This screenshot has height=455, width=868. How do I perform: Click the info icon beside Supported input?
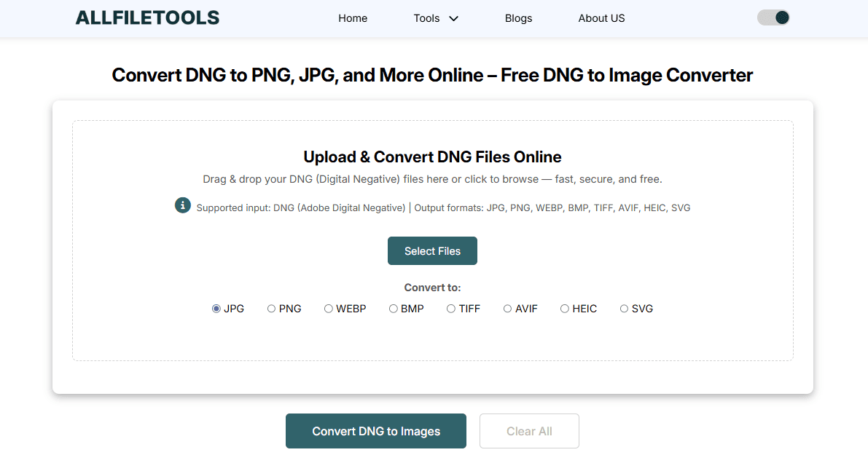pyautogui.click(x=183, y=205)
